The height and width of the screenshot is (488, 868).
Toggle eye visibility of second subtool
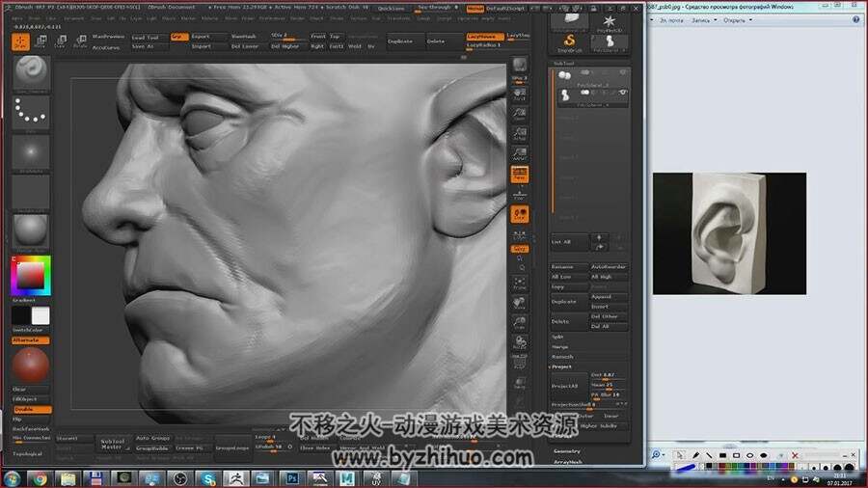point(623,93)
